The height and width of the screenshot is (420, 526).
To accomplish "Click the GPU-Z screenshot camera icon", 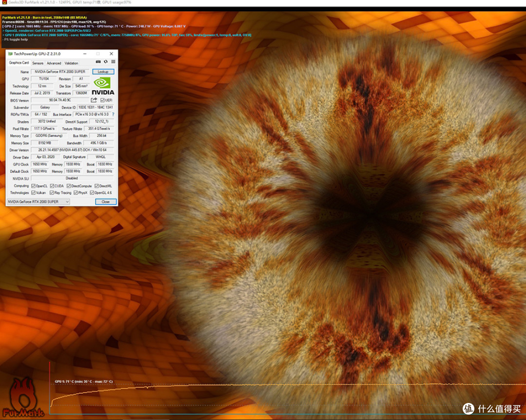I will click(x=98, y=62).
